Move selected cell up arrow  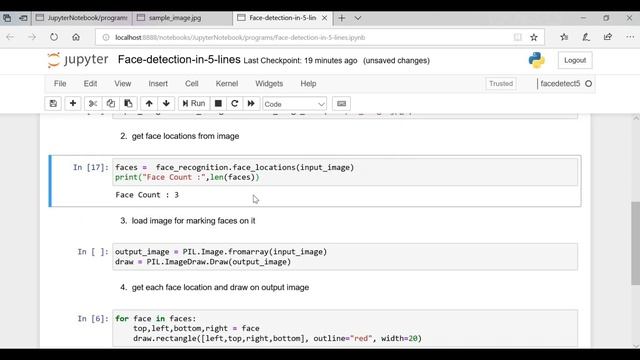click(149, 104)
